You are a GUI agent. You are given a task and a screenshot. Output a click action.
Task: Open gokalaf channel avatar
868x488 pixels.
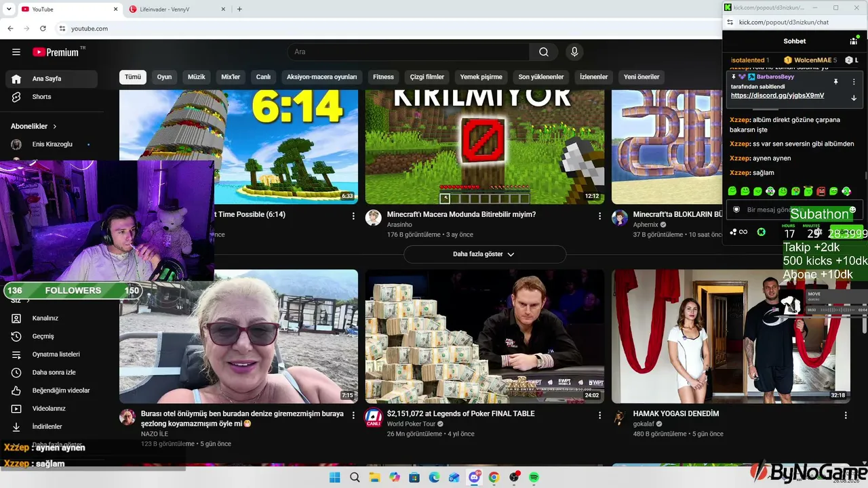tap(620, 417)
